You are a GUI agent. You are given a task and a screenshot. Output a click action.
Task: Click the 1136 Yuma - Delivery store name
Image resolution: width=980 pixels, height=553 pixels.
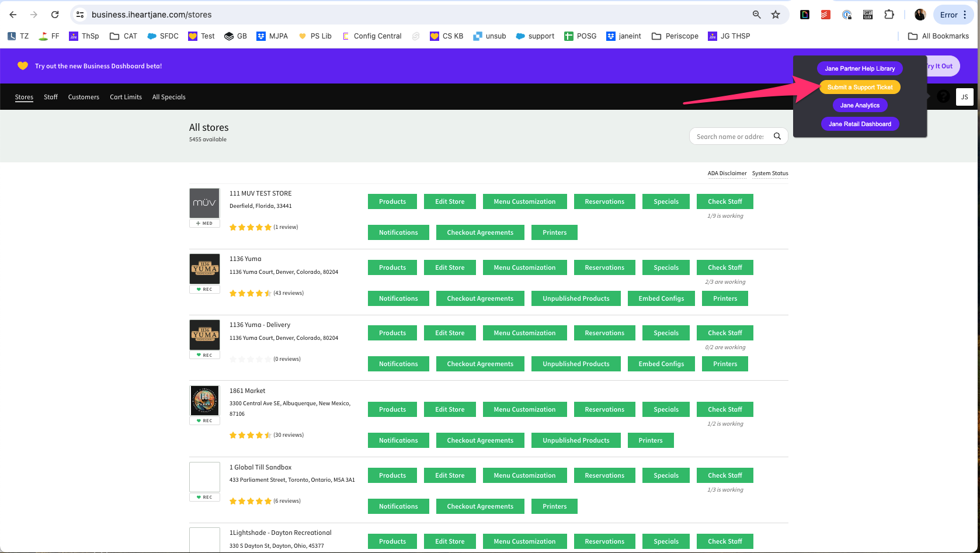click(260, 325)
